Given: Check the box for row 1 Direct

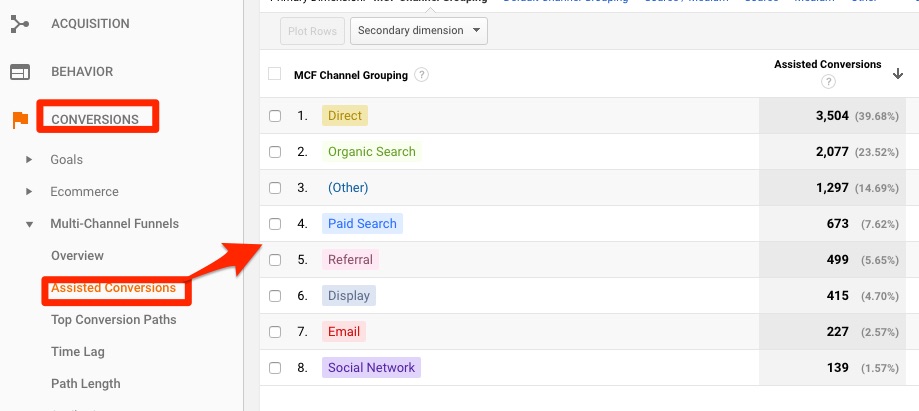Looking at the screenshot, I should 275,116.
